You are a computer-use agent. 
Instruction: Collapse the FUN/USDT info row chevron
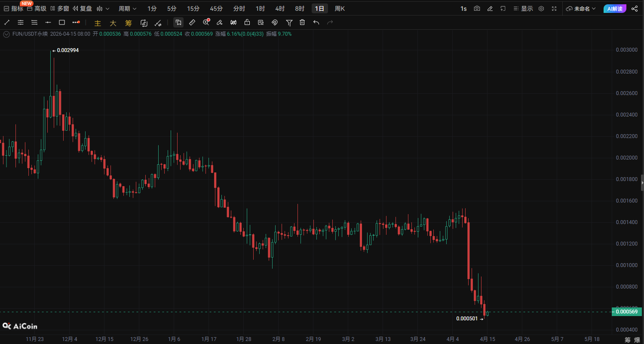point(6,34)
